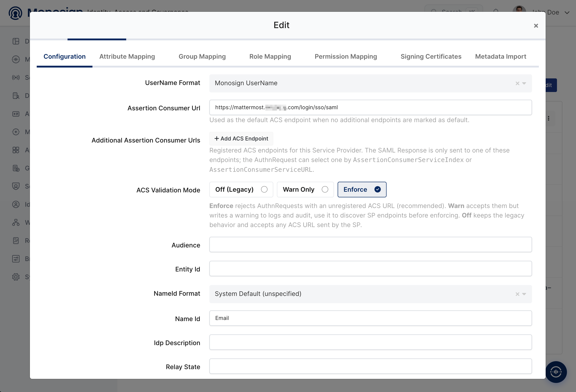The width and height of the screenshot is (576, 392).
Task: Focus the Relay State input field
Action: coord(370,366)
